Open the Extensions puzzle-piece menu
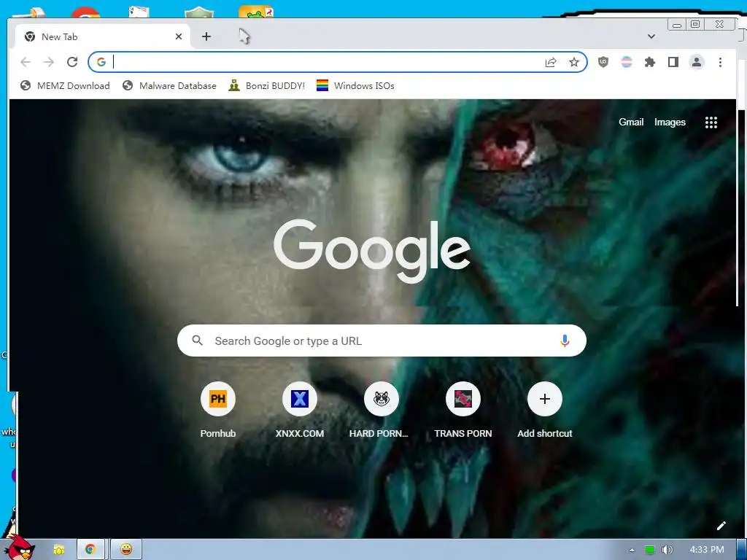The height and width of the screenshot is (560, 747). pyautogui.click(x=650, y=62)
